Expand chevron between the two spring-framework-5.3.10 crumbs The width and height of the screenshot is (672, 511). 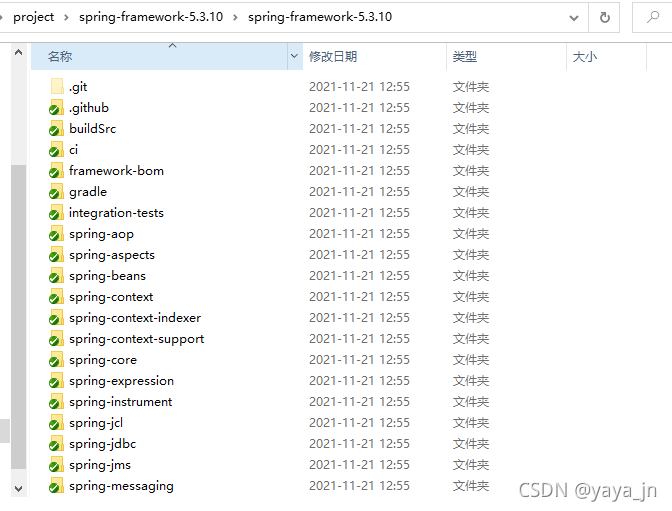(x=235, y=17)
